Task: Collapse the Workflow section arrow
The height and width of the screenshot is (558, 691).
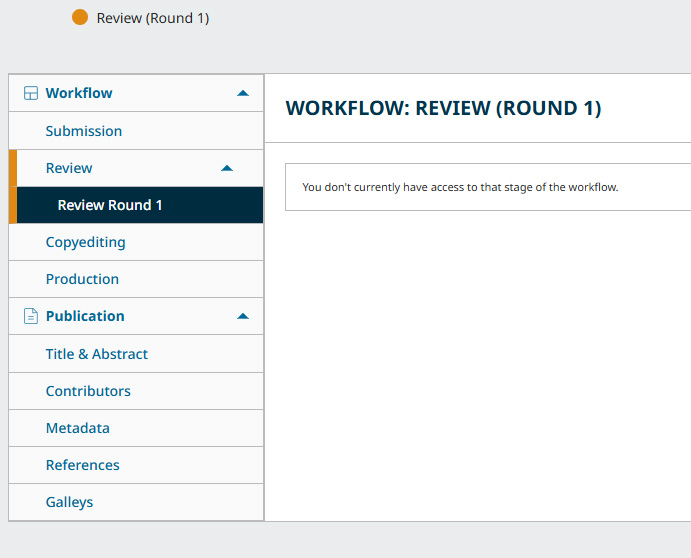Action: click(243, 93)
